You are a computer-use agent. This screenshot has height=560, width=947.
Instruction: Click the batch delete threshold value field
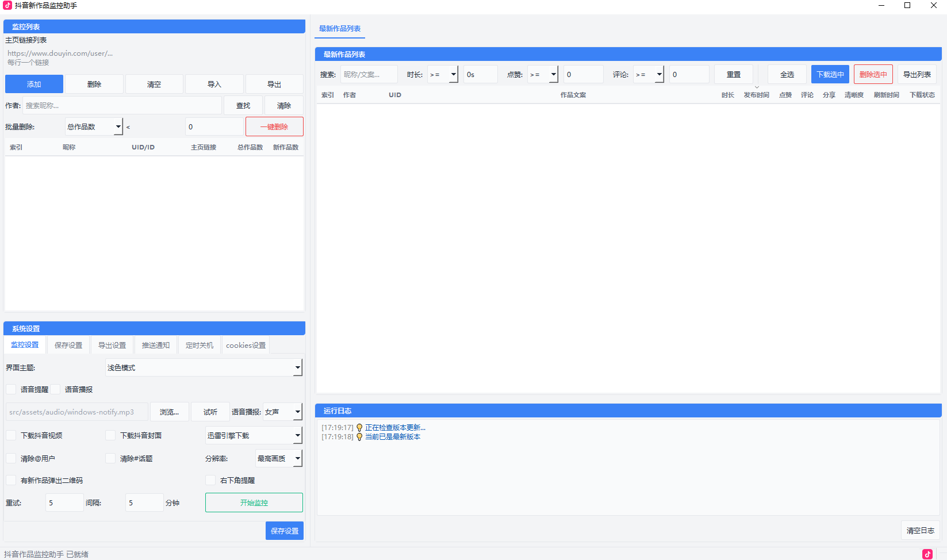click(214, 126)
